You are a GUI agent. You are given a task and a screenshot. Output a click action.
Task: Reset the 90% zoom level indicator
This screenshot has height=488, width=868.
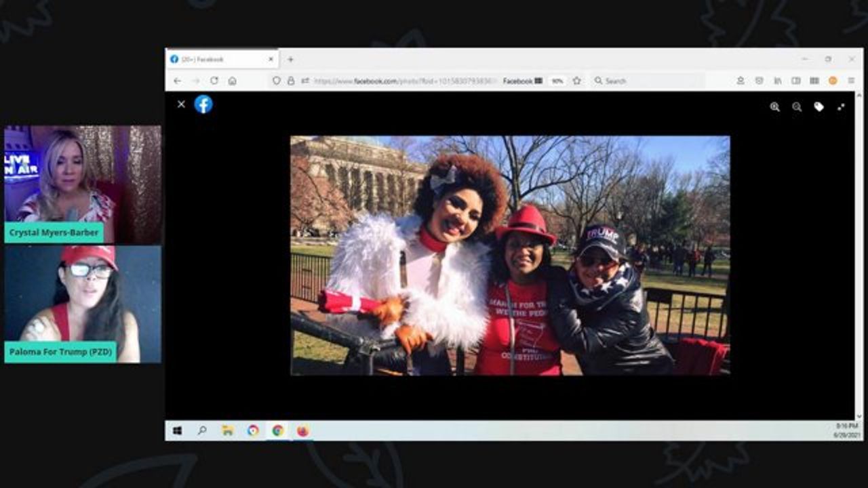(x=557, y=81)
